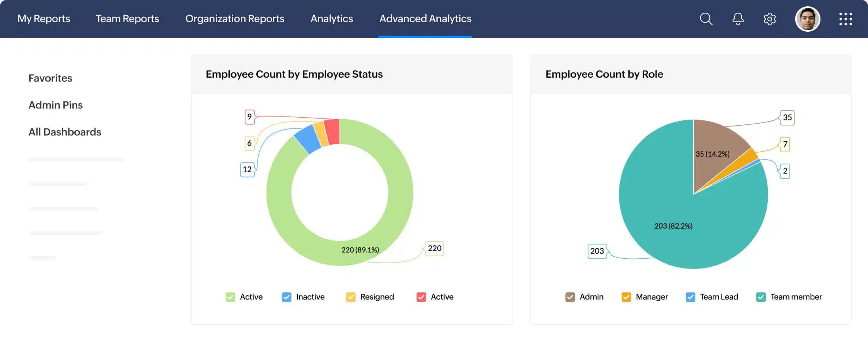Viewport: 868px width, 355px height.
Task: Click the user profile avatar
Action: tap(807, 19)
